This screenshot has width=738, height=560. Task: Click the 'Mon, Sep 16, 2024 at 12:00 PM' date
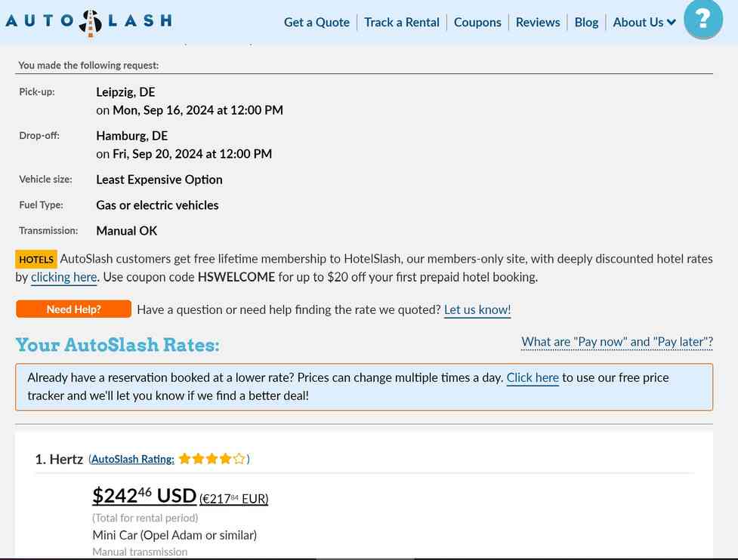click(x=198, y=110)
